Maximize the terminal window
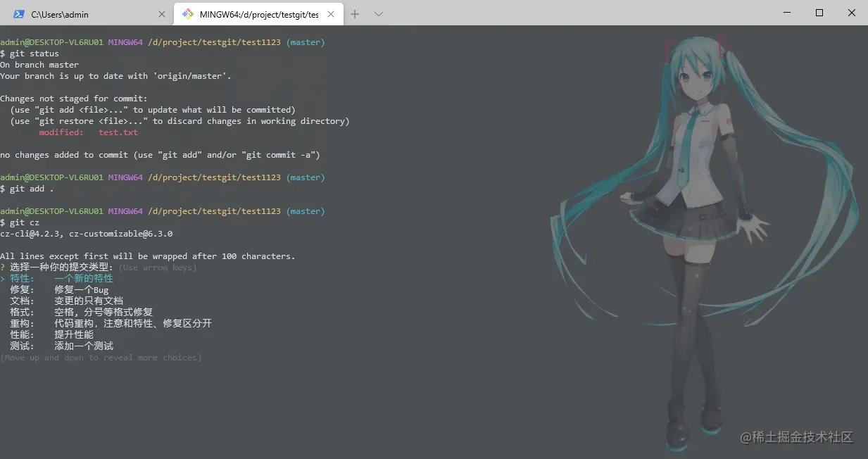 819,13
